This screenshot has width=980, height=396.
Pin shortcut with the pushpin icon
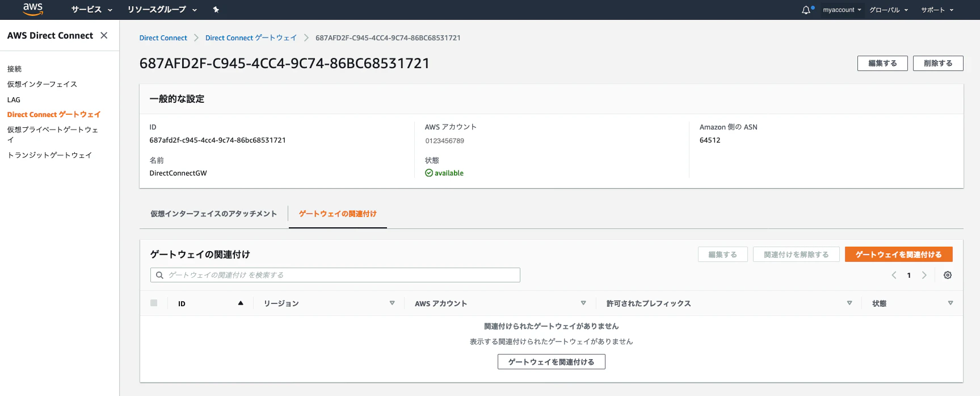click(216, 10)
